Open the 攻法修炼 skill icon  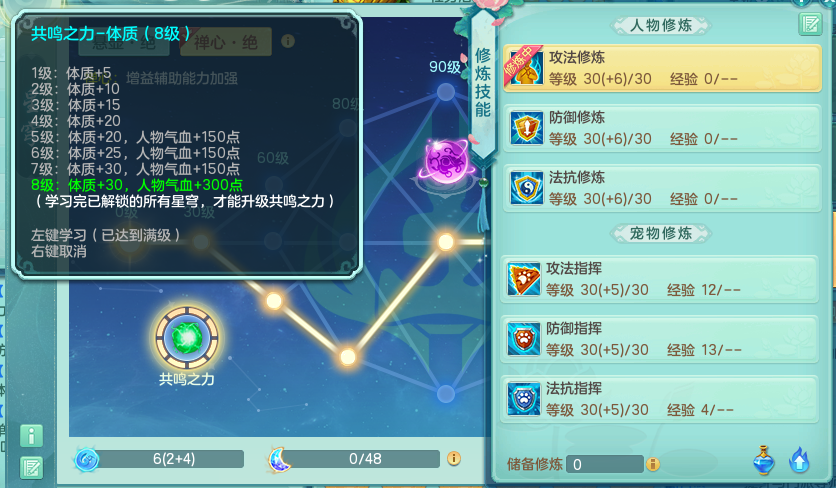pos(526,67)
